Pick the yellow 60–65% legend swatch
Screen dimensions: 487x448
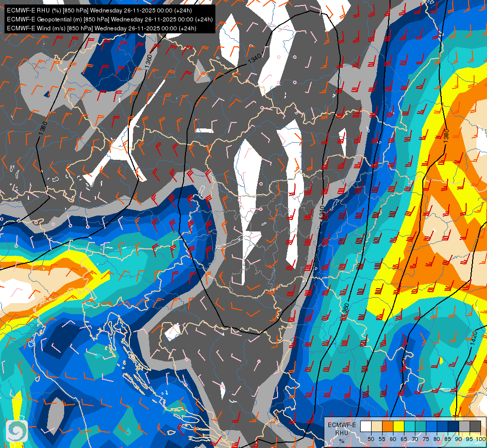click(399, 426)
